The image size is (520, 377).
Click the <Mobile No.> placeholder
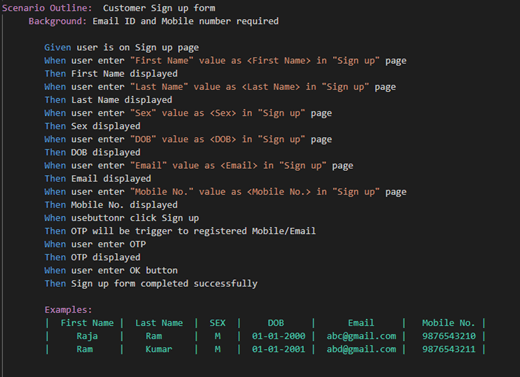pos(279,192)
